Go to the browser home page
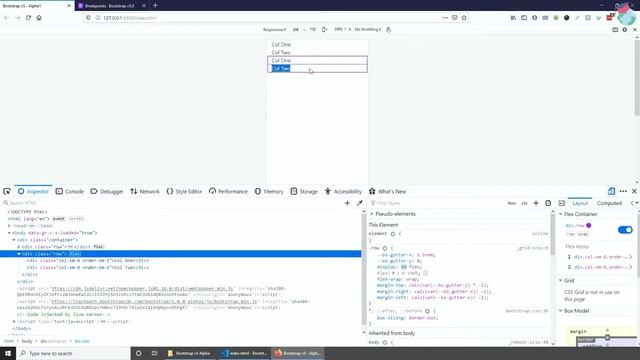640x360 pixels. (39, 18)
